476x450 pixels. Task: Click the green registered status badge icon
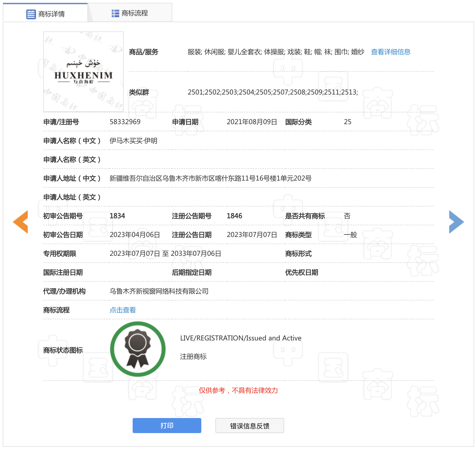point(138,349)
